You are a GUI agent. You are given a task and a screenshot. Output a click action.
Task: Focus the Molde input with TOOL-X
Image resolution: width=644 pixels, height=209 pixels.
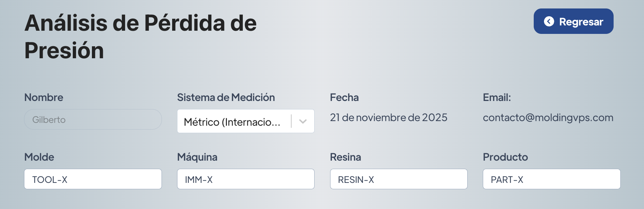(93, 179)
